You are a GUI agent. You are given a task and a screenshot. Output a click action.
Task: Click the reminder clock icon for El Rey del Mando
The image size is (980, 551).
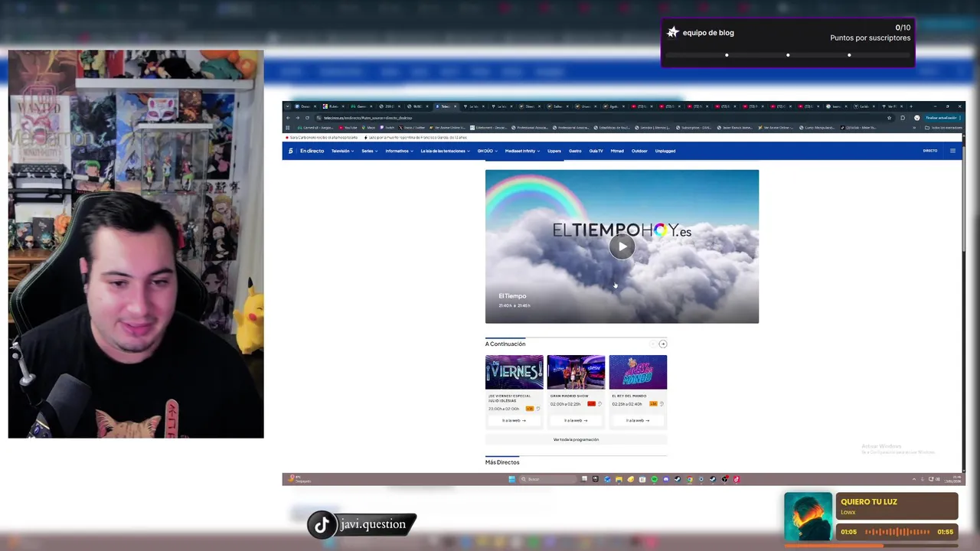coord(661,404)
